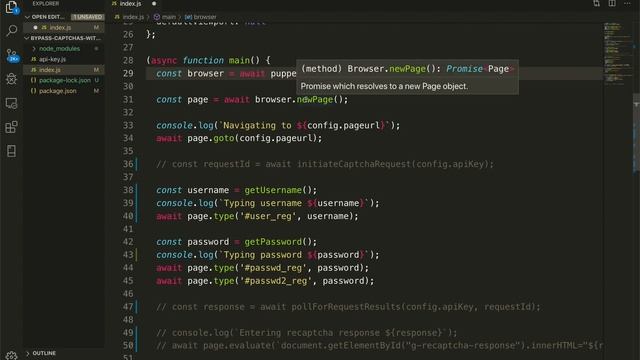Image resolution: width=640 pixels, height=360 pixels.
Task: Click tooltip text 'Promise which resolves to a new Page object'
Action: coord(384,86)
